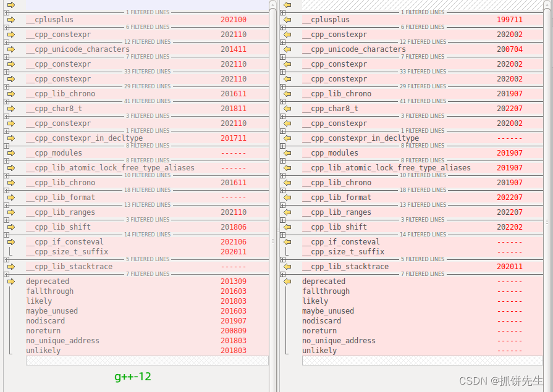Expand 12 FILTERED LINES in right pane
553x392 pixels.
282,42
